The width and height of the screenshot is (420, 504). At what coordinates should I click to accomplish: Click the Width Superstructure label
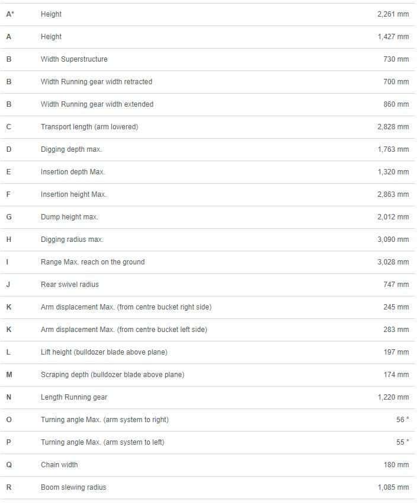74,59
